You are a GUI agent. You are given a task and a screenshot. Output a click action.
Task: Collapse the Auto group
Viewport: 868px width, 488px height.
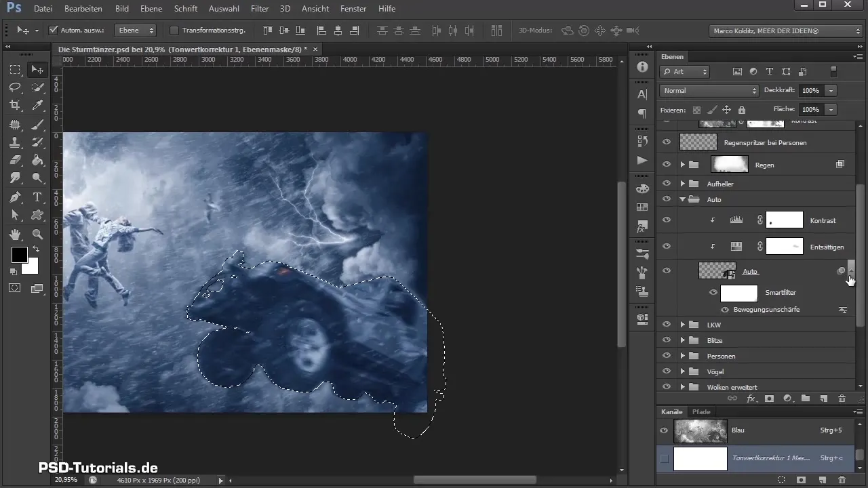(x=683, y=199)
